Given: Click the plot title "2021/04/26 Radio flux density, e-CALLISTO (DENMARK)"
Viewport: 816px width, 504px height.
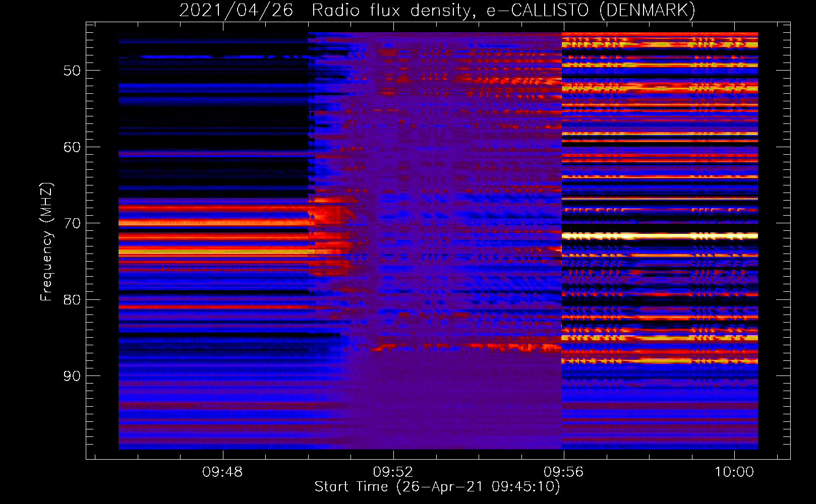Looking at the screenshot, I should [x=437, y=10].
